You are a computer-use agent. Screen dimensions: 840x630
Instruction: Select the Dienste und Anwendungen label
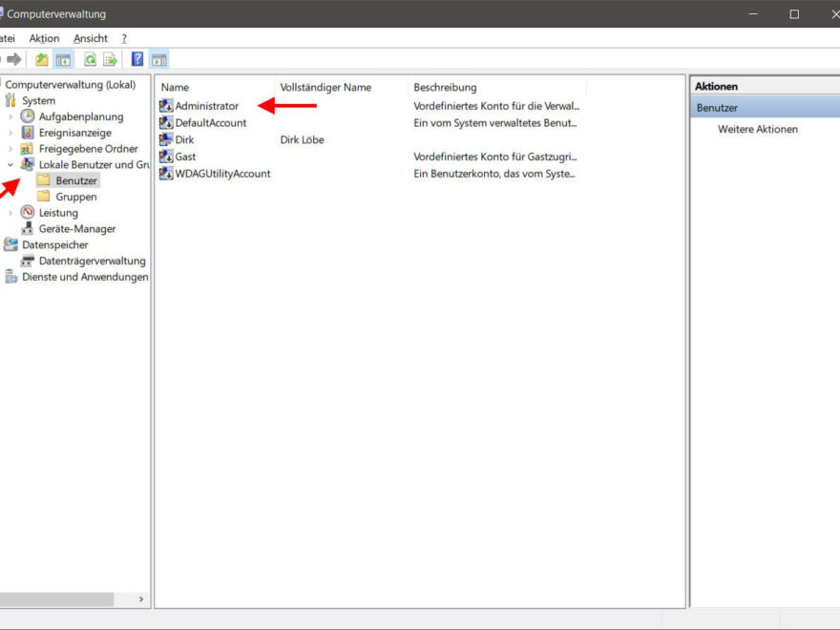click(85, 277)
